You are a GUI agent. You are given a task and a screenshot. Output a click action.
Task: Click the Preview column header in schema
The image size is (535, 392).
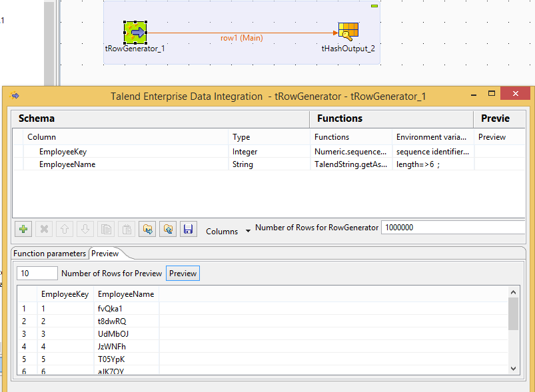(500, 137)
